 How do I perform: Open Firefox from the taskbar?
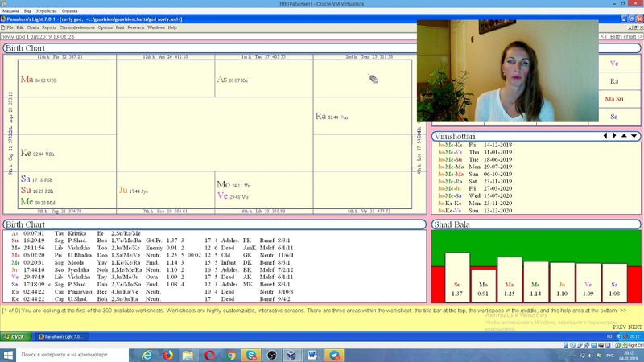[x=168, y=355]
